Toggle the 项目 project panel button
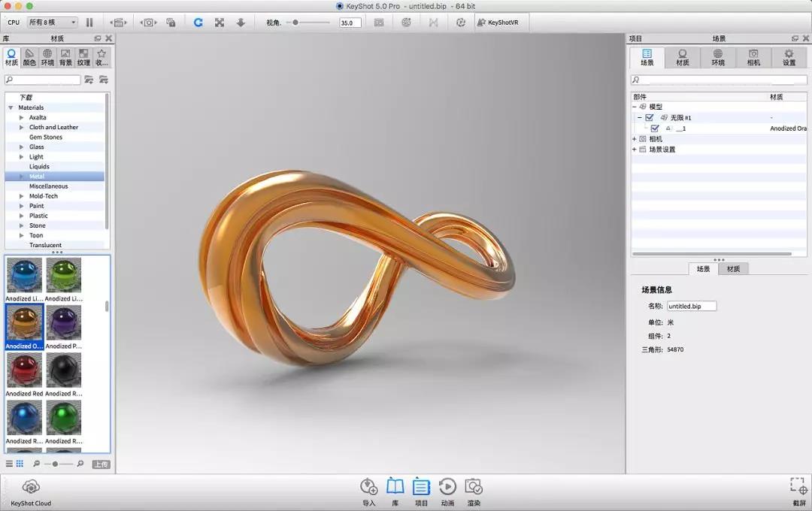The width and height of the screenshot is (812, 511). pos(422,492)
